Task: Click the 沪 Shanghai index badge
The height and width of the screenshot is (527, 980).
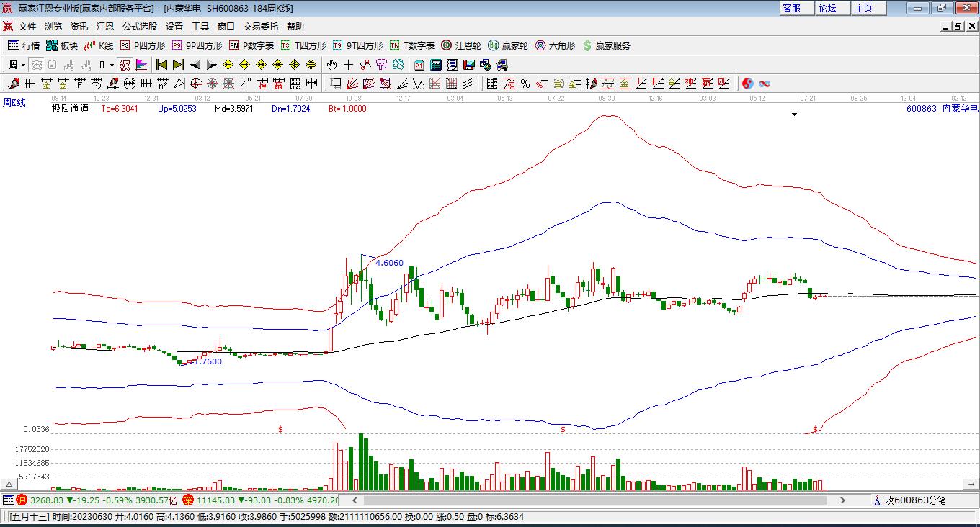Action: pyautogui.click(x=22, y=500)
